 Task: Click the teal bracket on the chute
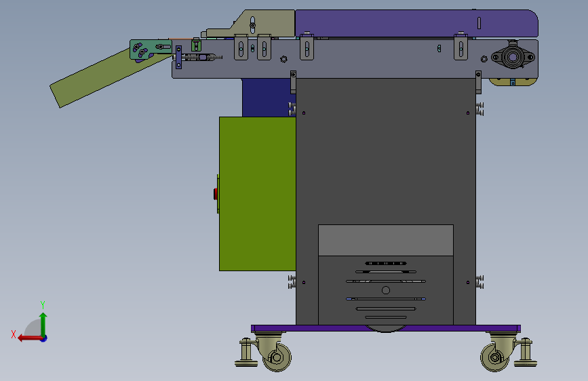click(x=151, y=49)
